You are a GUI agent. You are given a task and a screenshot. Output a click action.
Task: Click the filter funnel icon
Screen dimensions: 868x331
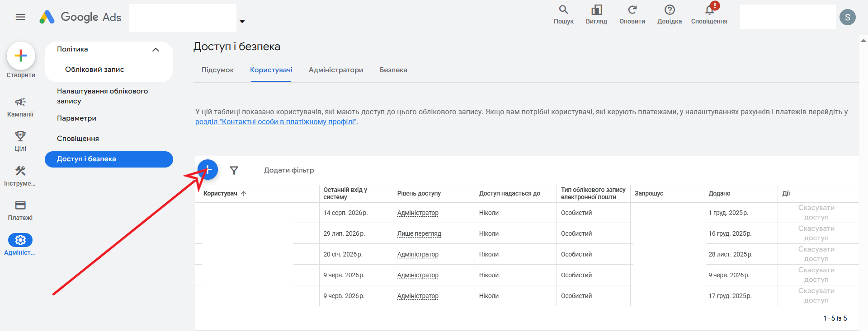234,170
